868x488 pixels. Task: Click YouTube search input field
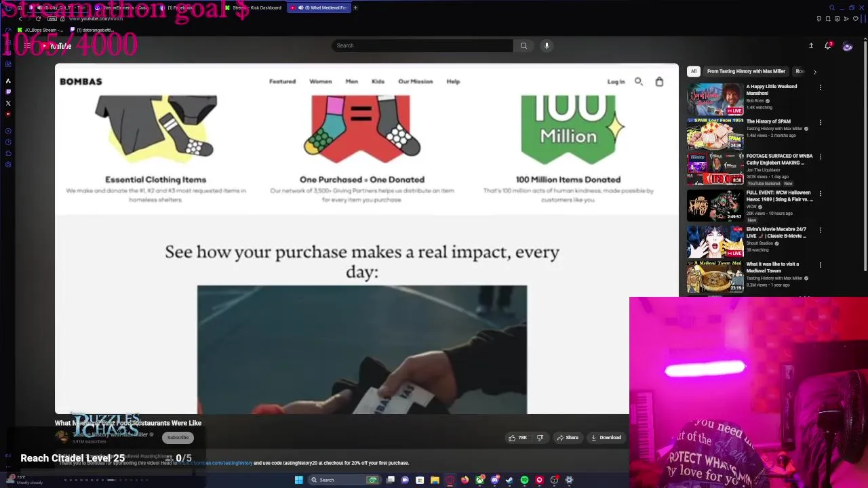(422, 45)
